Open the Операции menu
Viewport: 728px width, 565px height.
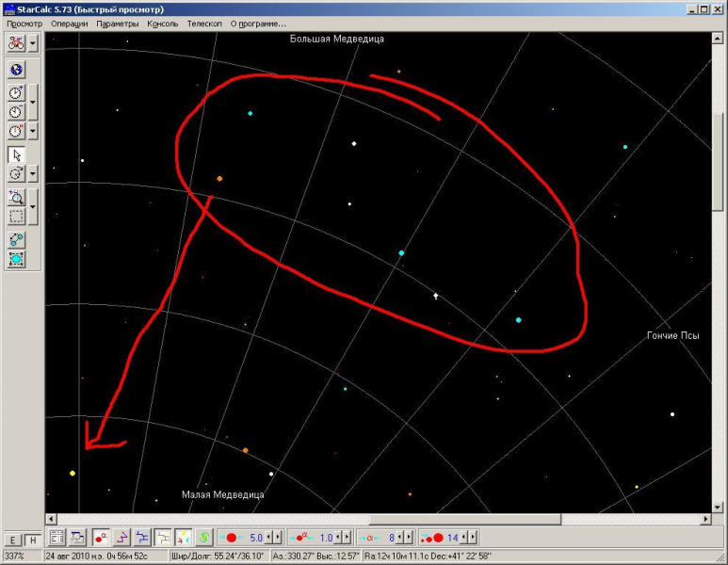click(x=70, y=24)
